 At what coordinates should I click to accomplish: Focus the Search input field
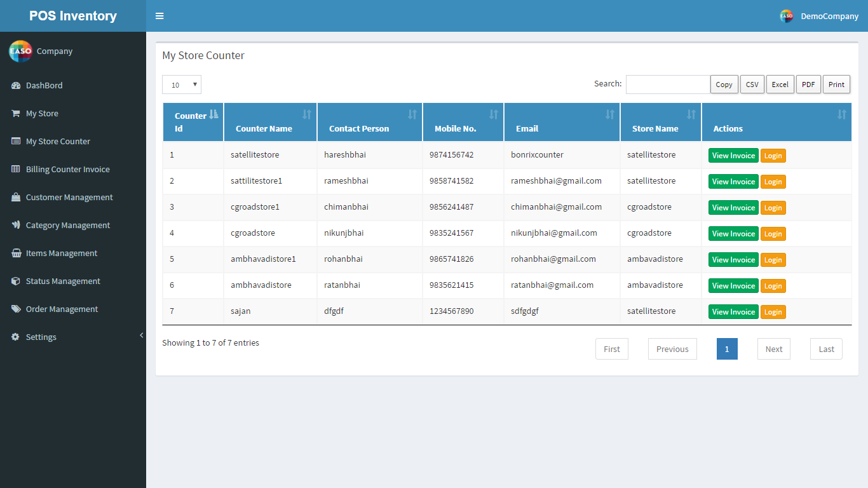(x=668, y=85)
